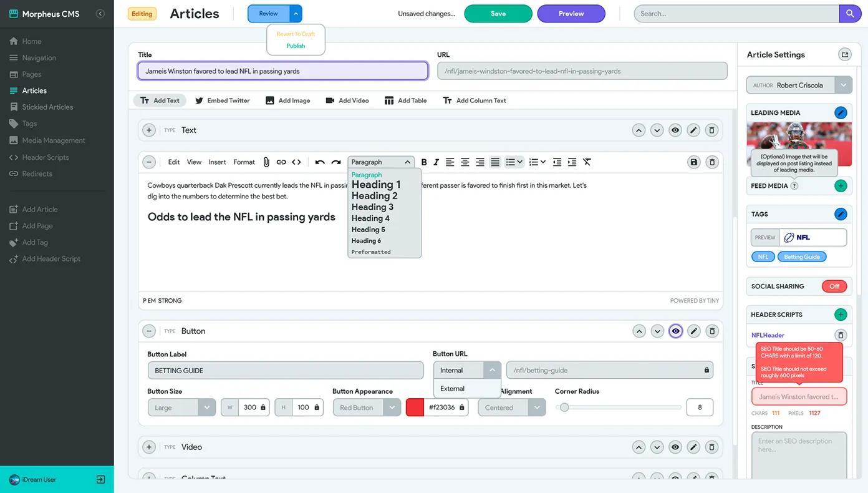Redo edit in editor
Viewport: 868px width, 493px height.
click(336, 162)
